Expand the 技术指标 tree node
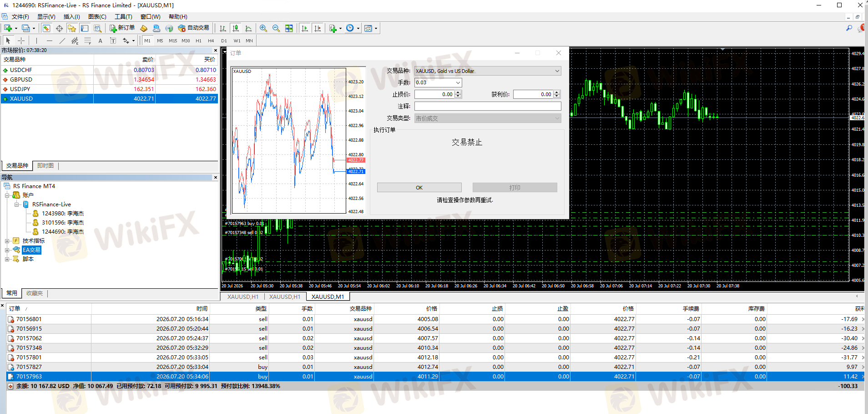The image size is (868, 414). pyautogui.click(x=7, y=241)
